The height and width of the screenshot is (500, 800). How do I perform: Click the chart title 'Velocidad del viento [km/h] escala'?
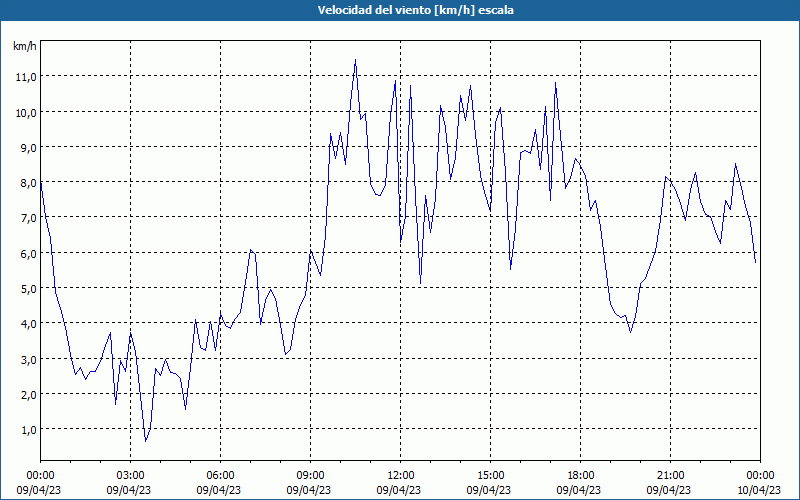click(x=415, y=10)
